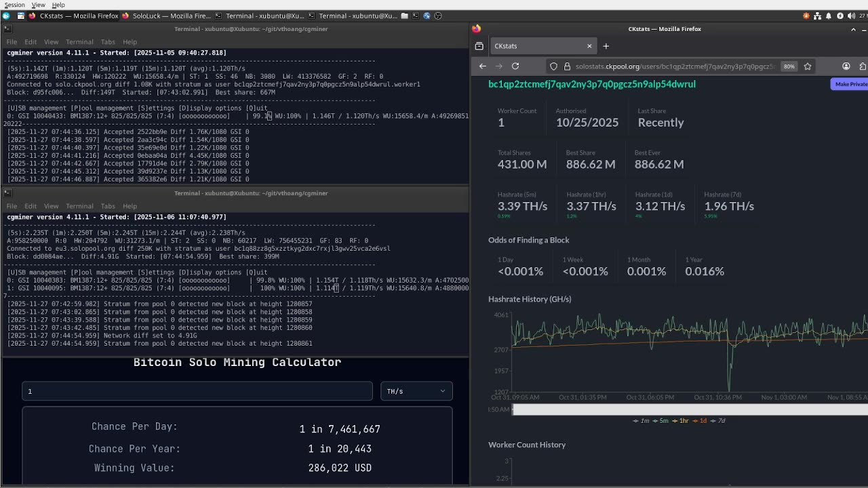Toggle the 1d series in hashrate legend
Screen dimensions: 868x488
coord(701,421)
